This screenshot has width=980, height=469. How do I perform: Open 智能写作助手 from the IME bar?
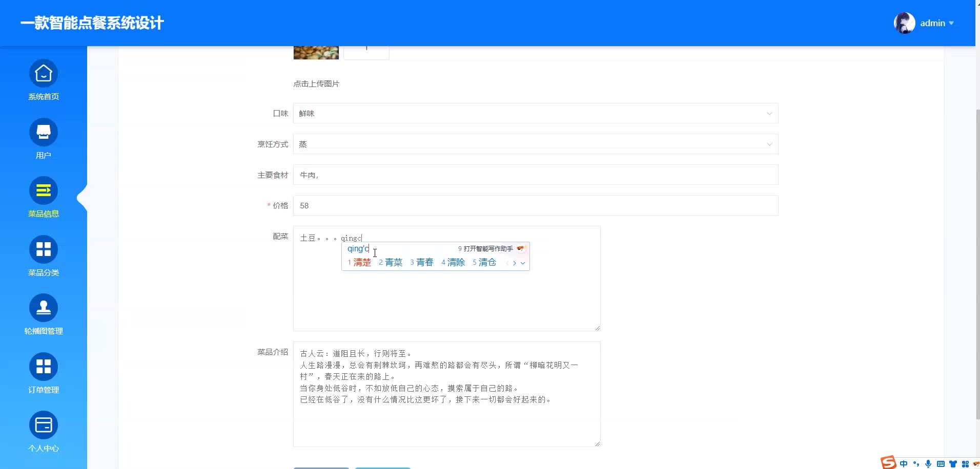coord(487,248)
